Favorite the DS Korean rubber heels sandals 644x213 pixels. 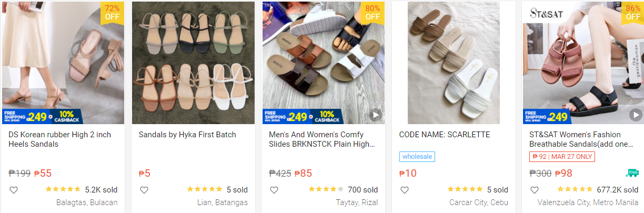[x=14, y=190]
